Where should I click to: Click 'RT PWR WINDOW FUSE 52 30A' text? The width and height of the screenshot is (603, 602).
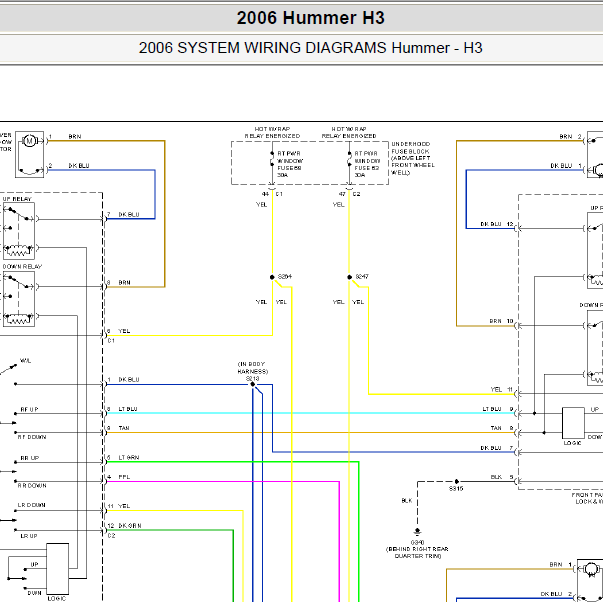[367, 164]
